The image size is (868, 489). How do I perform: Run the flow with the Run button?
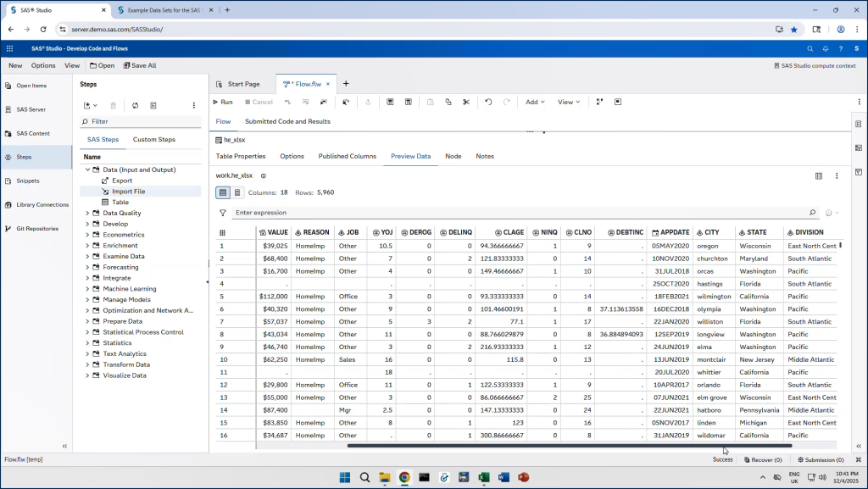pos(223,102)
